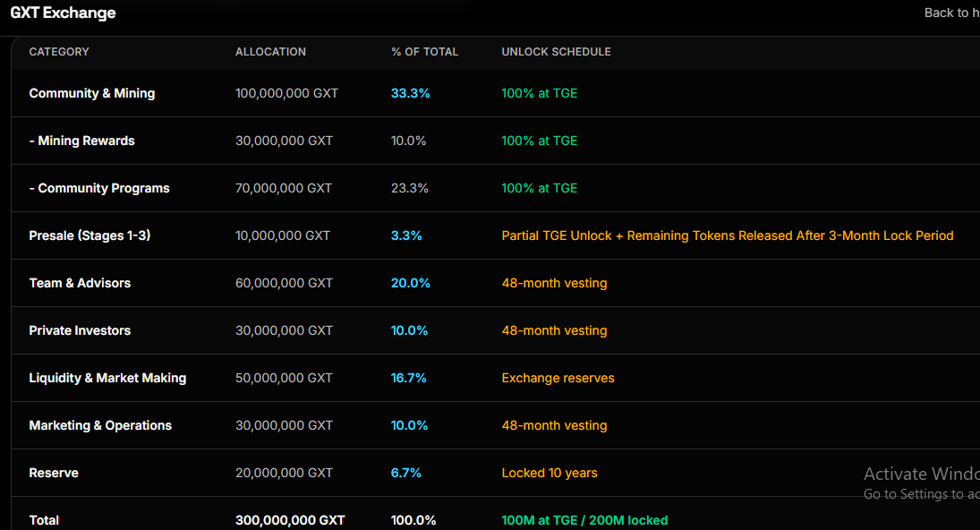Select the Community & Mining row label

(x=92, y=93)
